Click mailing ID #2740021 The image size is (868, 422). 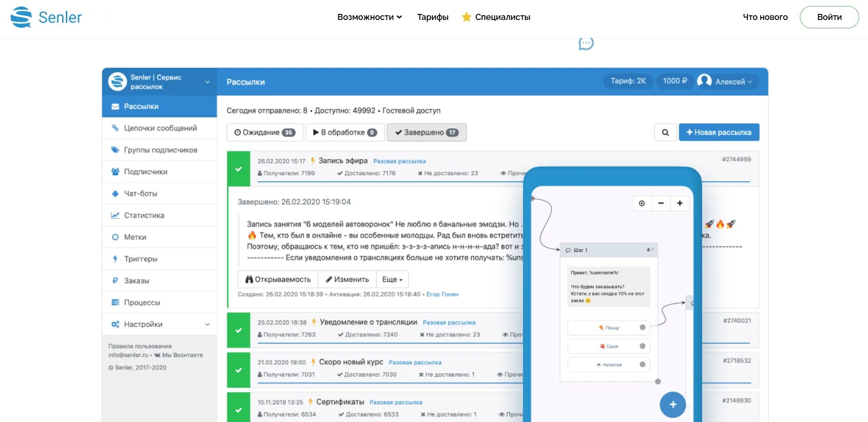(x=737, y=320)
